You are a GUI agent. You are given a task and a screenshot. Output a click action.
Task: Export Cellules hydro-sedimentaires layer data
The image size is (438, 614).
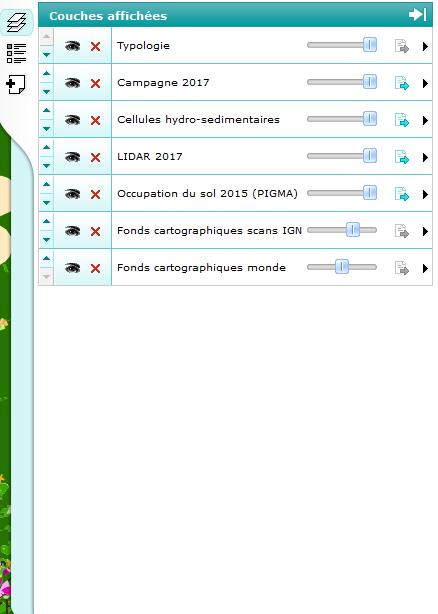[x=402, y=120]
